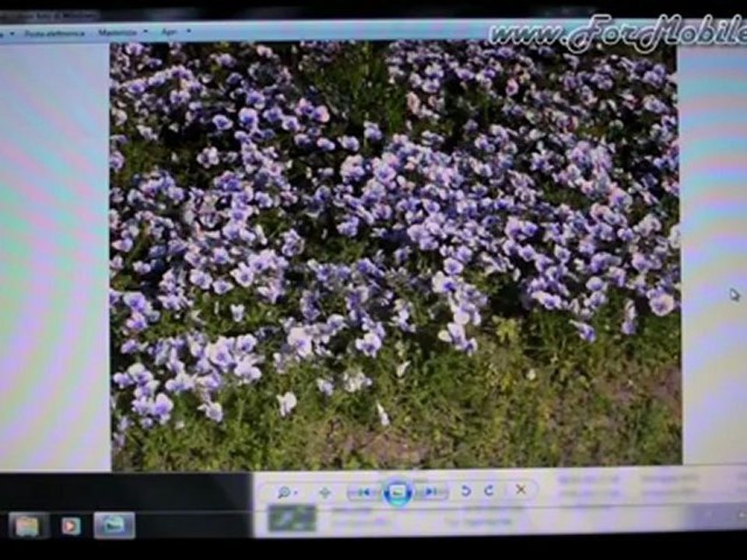747x560 pixels.
Task: Click the fit-to-window actual size icon
Action: pos(325,492)
